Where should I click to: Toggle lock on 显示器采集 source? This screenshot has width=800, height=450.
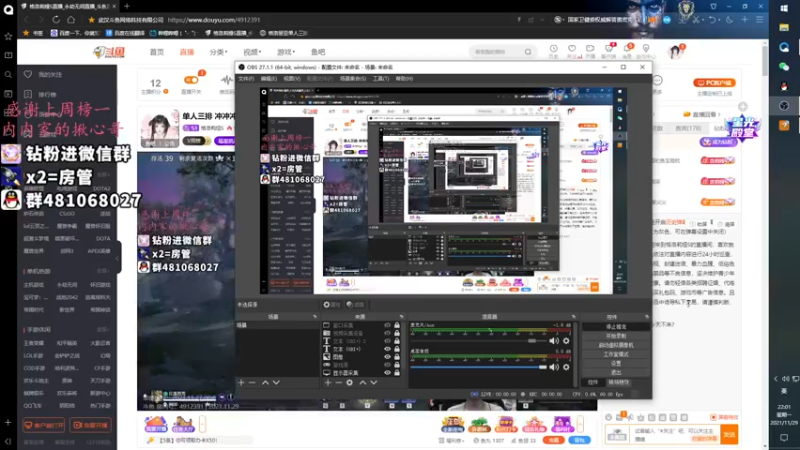pos(396,372)
